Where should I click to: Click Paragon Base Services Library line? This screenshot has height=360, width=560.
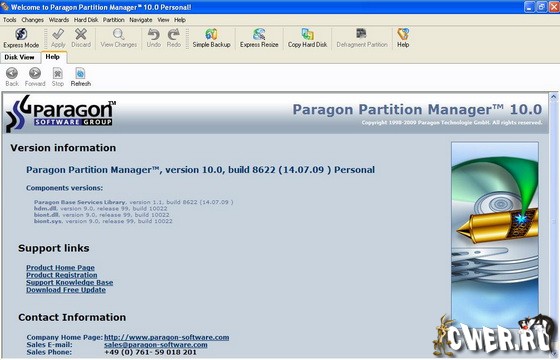pos(134,202)
